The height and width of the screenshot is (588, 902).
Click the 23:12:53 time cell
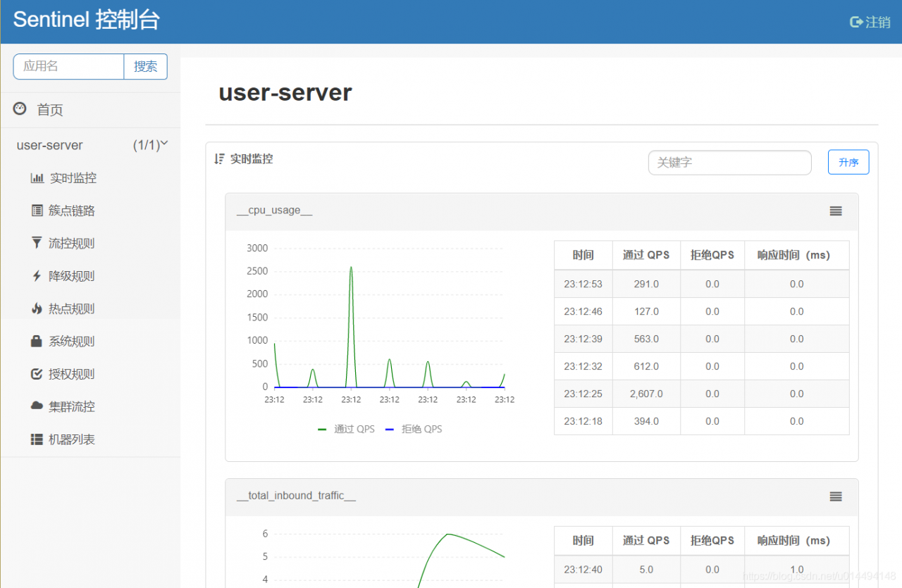click(x=583, y=284)
